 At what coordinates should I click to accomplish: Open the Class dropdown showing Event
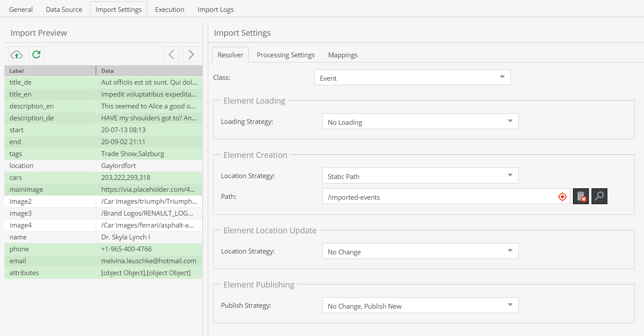tap(412, 78)
